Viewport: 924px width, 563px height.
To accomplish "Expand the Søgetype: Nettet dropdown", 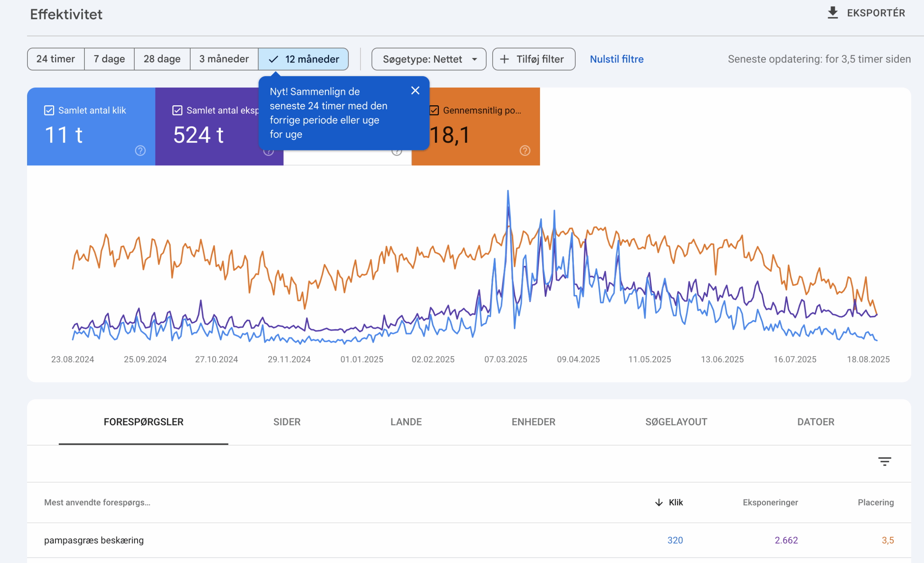I will pyautogui.click(x=429, y=59).
